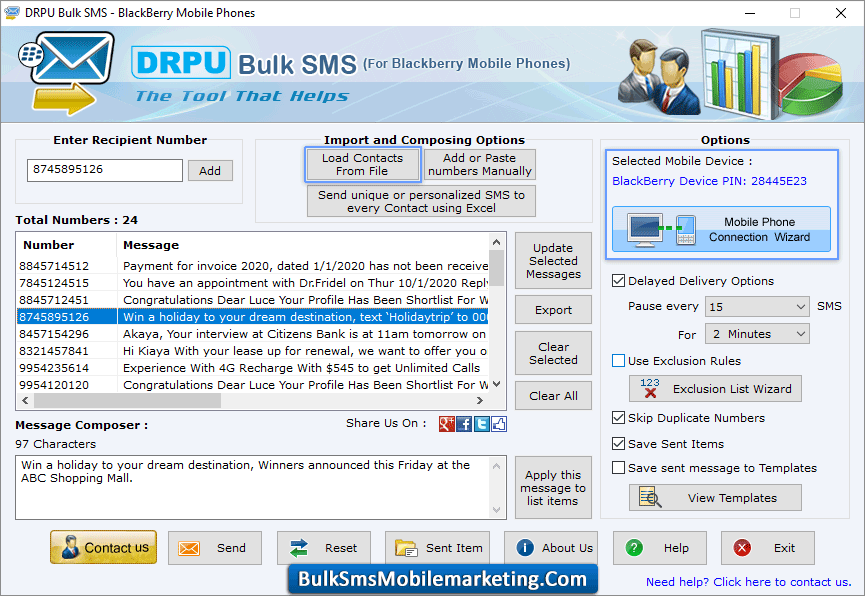The height and width of the screenshot is (596, 865).
Task: Close the DRPU Bulk SMS window
Action: pos(841,13)
